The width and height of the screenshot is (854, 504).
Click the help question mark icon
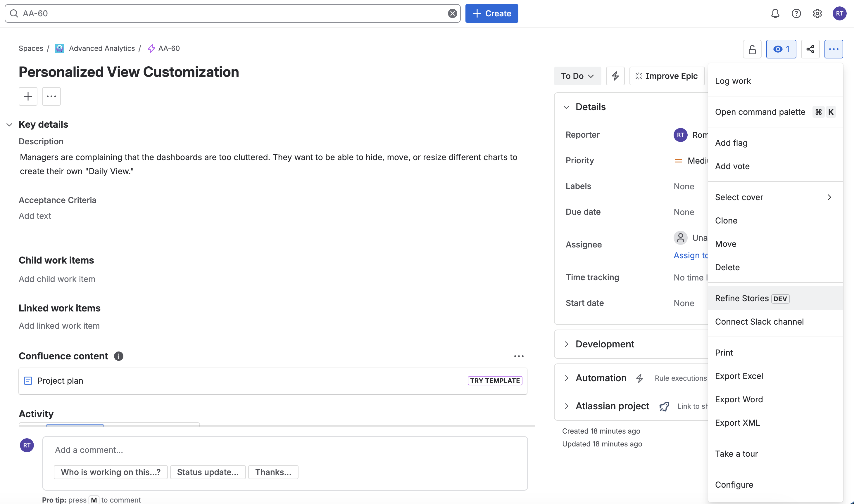pyautogui.click(x=796, y=13)
